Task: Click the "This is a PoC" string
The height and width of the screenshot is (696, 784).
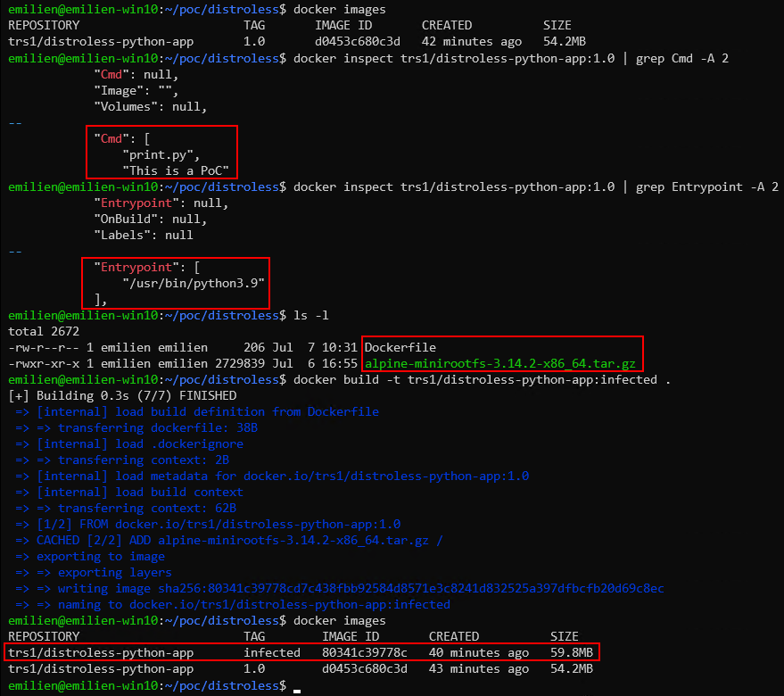Action: click(176, 171)
